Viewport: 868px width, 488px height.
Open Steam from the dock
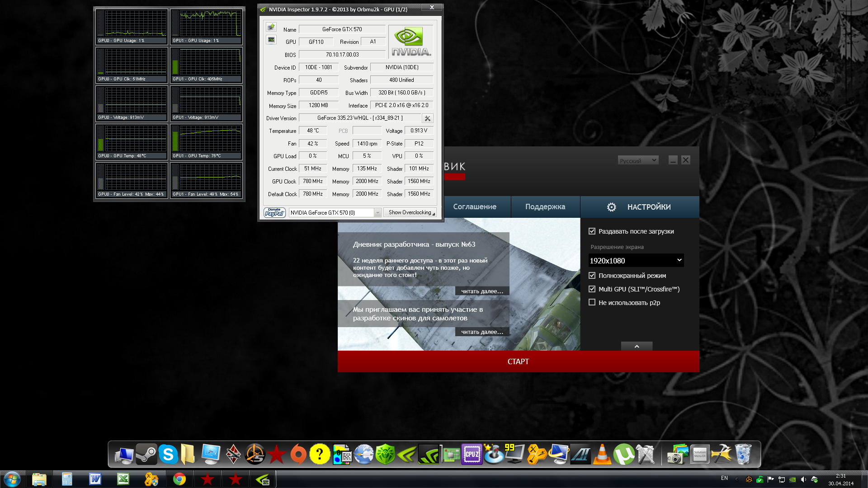pos(146,454)
